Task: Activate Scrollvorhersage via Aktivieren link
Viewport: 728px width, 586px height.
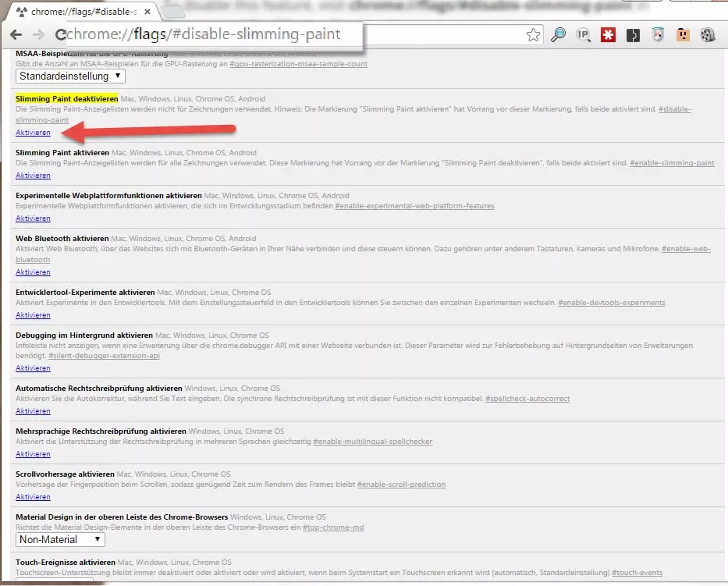Action: click(x=33, y=497)
